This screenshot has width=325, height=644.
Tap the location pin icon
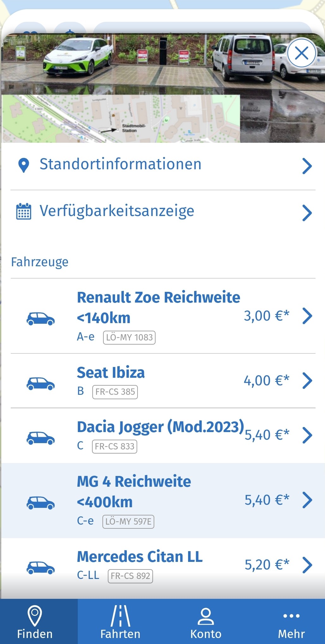click(x=24, y=166)
